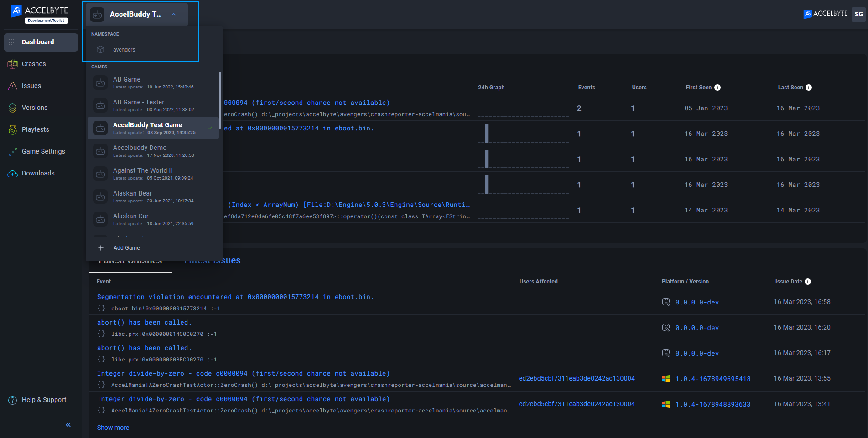Click the plus icon beside Add Game
This screenshot has width=868, height=438.
(101, 248)
